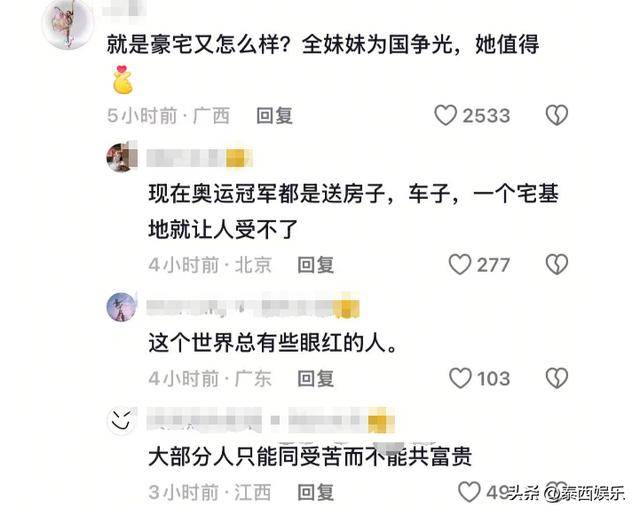This screenshot has width=640, height=516.
Task: Reply to the Guangdong comment via 回复
Action: (316, 378)
